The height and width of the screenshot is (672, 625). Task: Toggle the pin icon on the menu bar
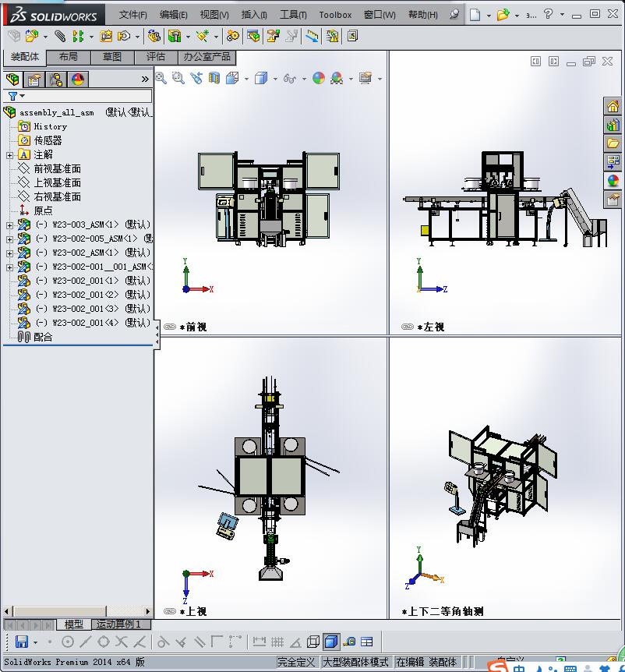(x=454, y=15)
